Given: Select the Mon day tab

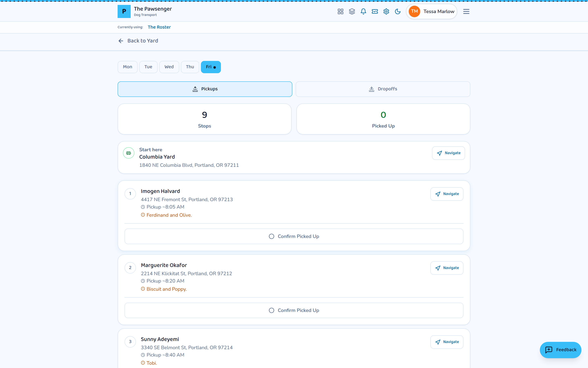Looking at the screenshot, I should pyautogui.click(x=128, y=67).
